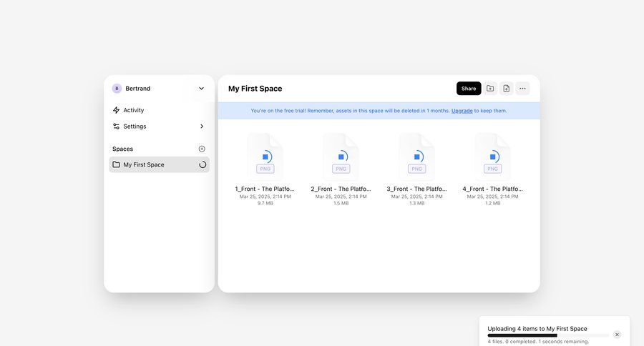Screen dimensions: 644x346
Task: Click the Bertrand avatar circle
Action: 117,89
